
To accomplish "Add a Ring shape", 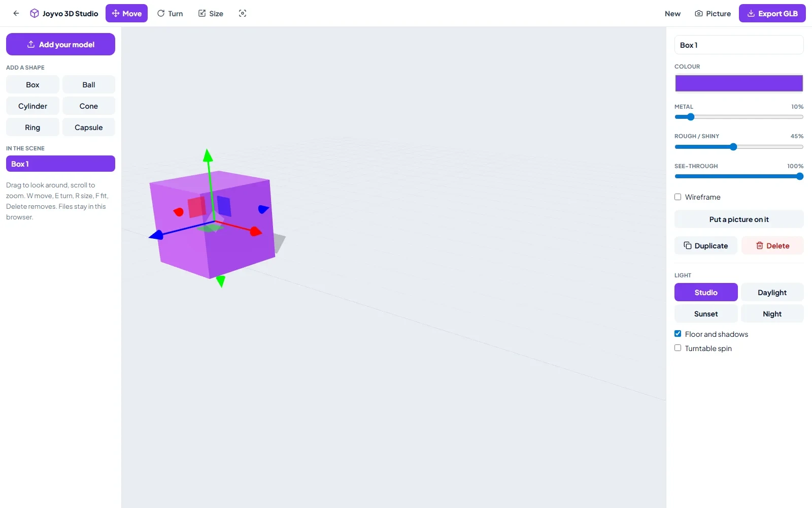I will pos(32,127).
